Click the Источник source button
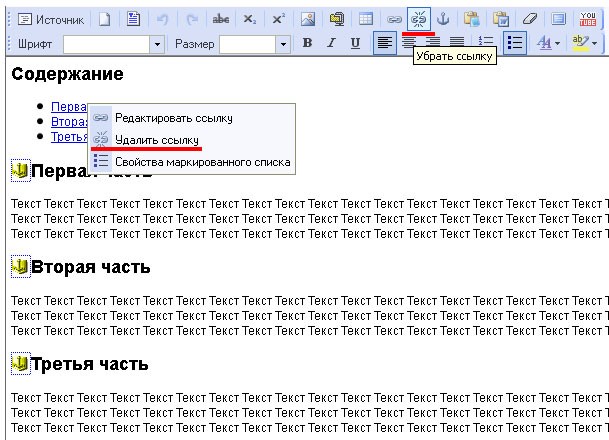 tap(51, 19)
